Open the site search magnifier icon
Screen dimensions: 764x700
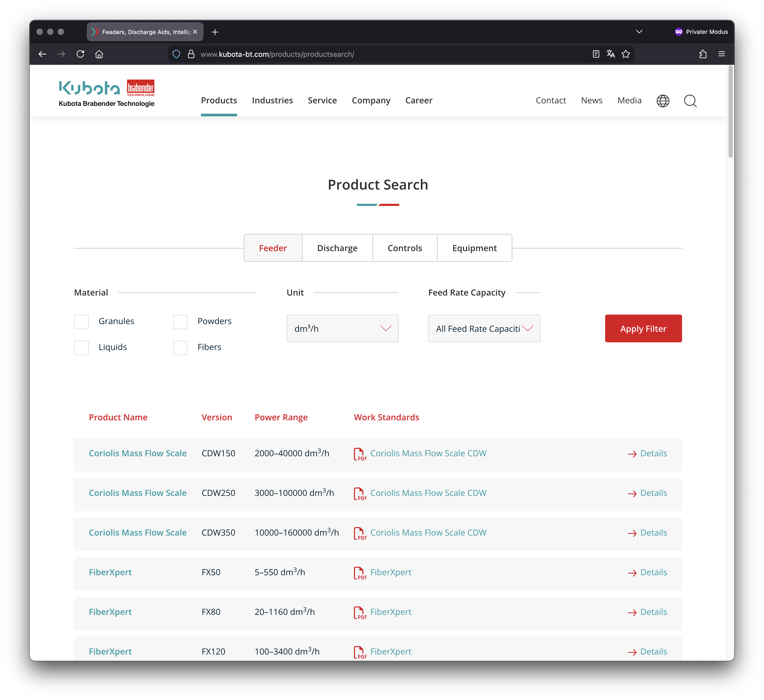pos(690,101)
